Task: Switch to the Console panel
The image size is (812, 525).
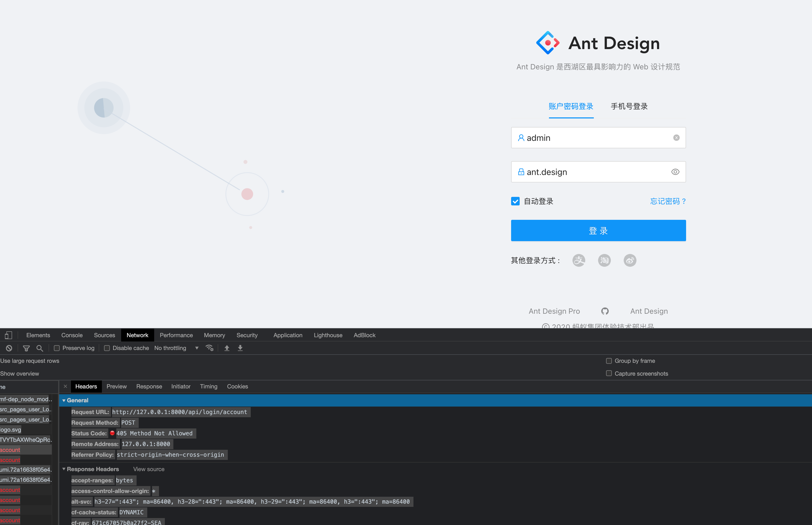Action: 71,335
